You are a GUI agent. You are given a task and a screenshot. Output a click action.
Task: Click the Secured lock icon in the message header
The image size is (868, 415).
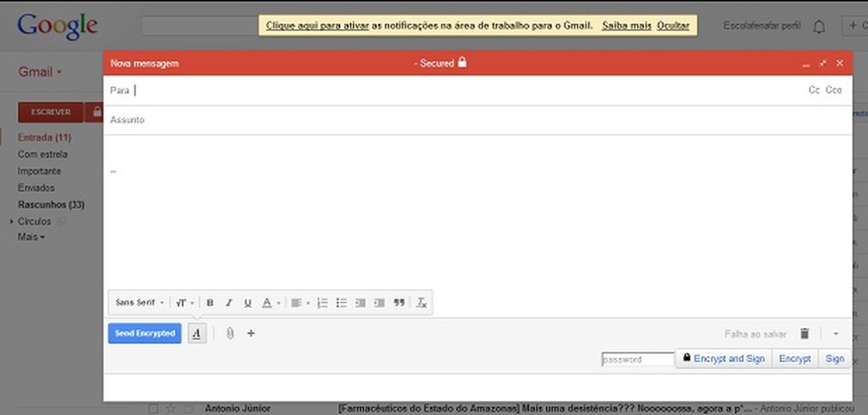coord(462,63)
